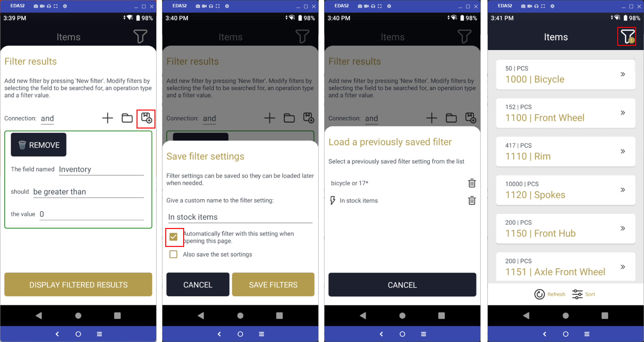This screenshot has height=342, width=644.
Task: Click the 'CANCEL' button in save dialog
Action: [197, 284]
